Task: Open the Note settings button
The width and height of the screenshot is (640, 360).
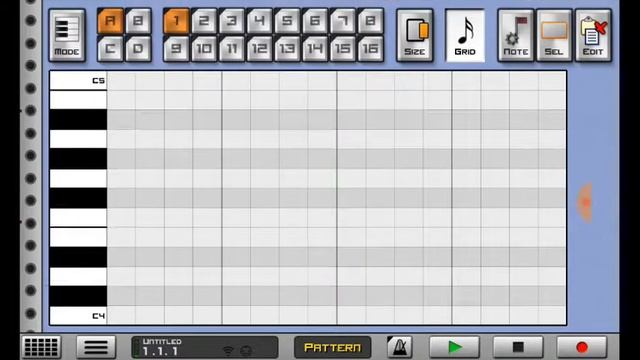Action: tap(516, 36)
